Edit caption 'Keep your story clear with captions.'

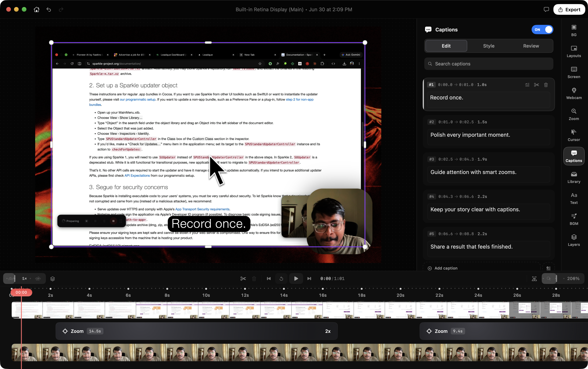(x=489, y=212)
